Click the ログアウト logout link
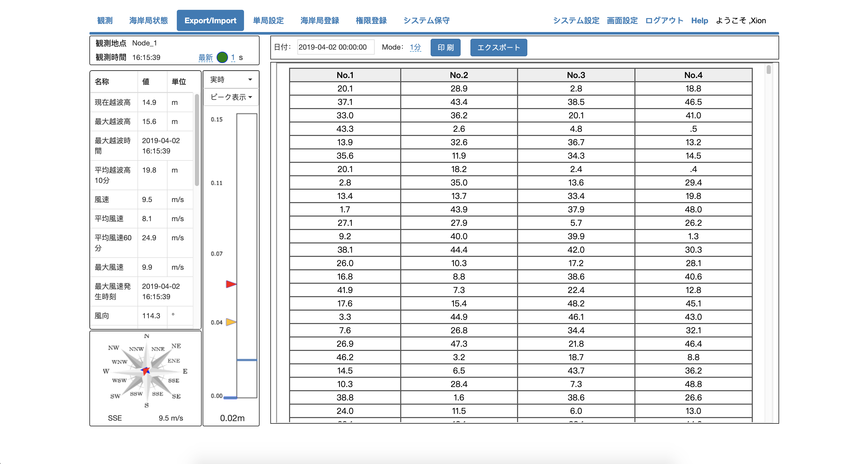Viewport: 868px width, 464px height. [664, 21]
